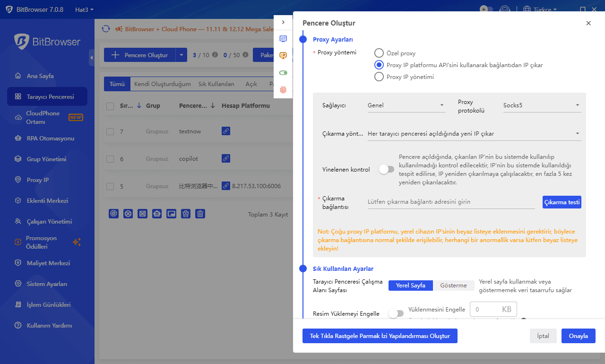Click the refresh icon beside the announcement
This screenshot has width=605, height=364.
[106, 29]
